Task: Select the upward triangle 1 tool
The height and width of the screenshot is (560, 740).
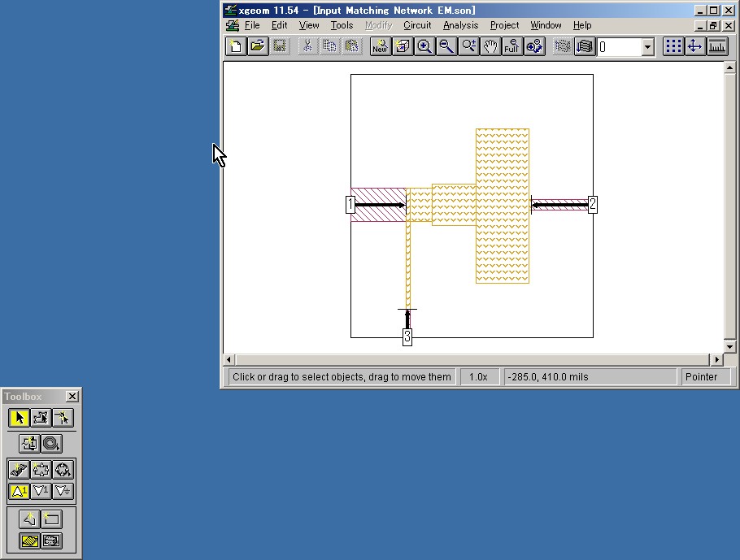Action: (x=19, y=491)
